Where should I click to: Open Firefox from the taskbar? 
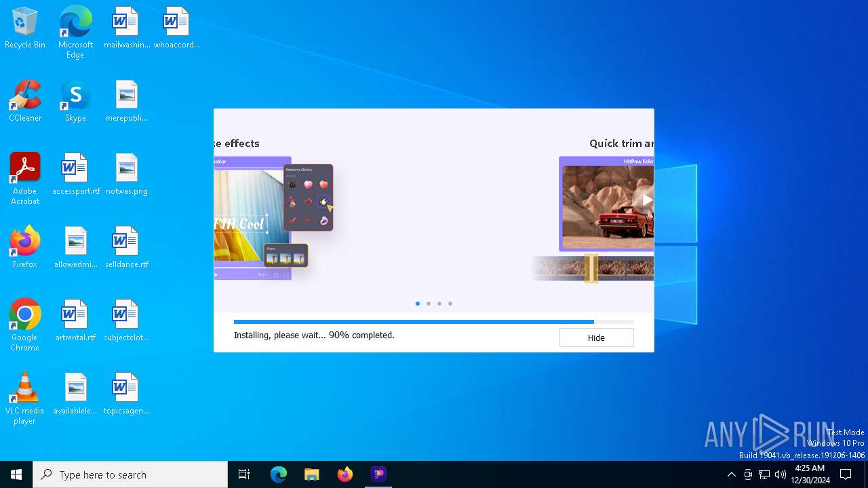(x=345, y=474)
